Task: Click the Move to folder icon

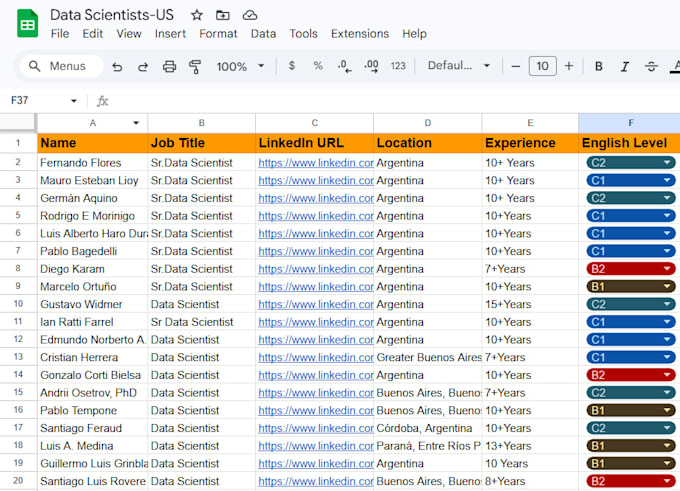Action: [x=222, y=15]
